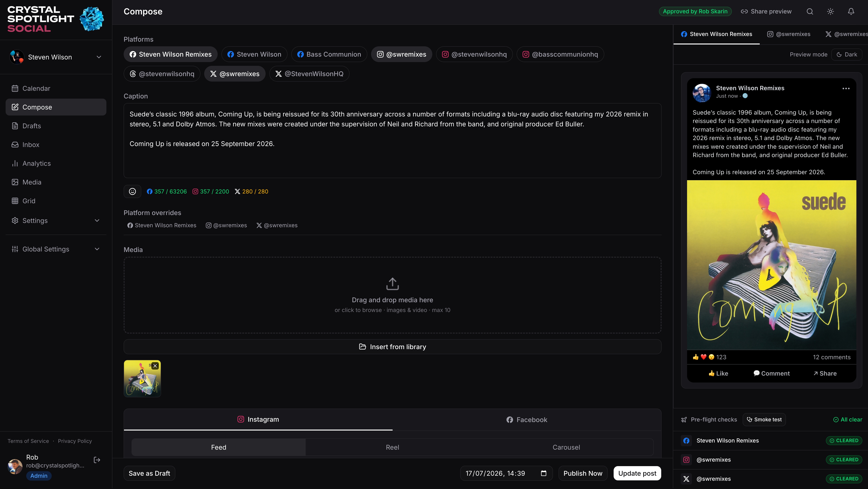Click the reaction emojis count 123
Screen dimensions: 868x489
coord(709,357)
